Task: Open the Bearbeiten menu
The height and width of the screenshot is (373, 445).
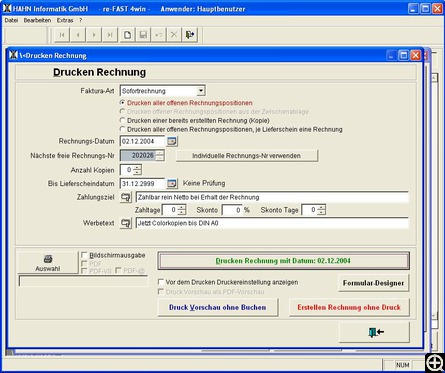Action: click(37, 20)
